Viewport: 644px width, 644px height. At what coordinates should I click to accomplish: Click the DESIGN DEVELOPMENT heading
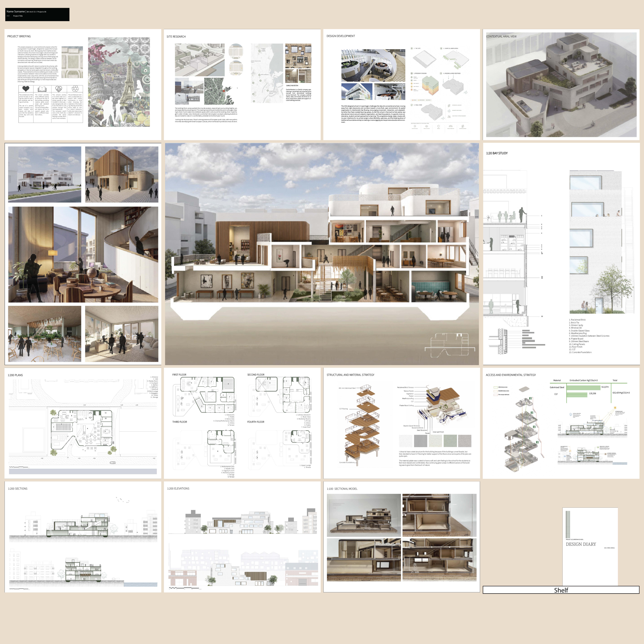tap(341, 36)
